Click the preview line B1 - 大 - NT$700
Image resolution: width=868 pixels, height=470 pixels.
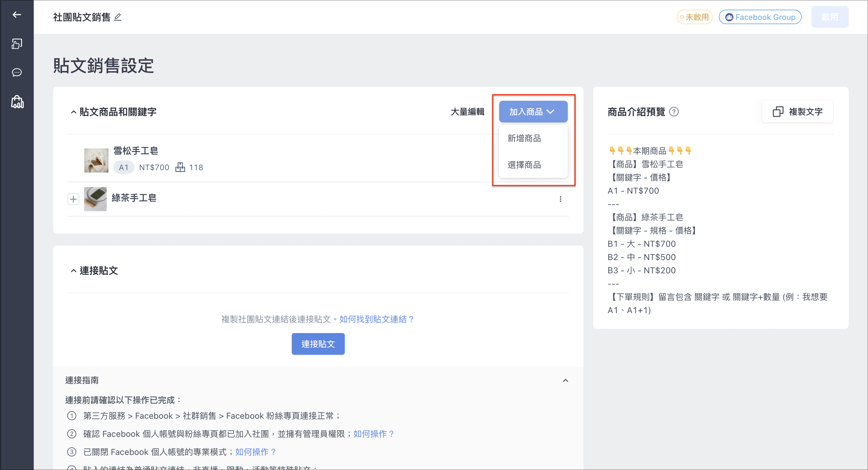coord(642,244)
